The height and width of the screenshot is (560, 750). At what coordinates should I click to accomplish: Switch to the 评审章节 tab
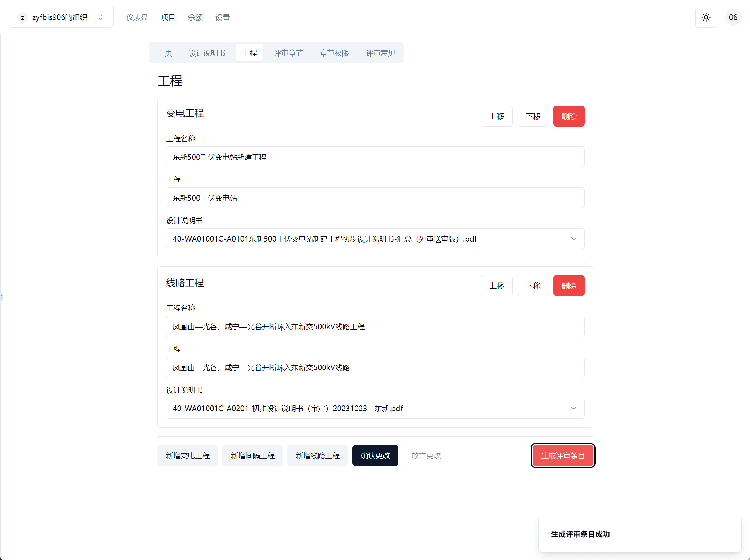(x=288, y=53)
